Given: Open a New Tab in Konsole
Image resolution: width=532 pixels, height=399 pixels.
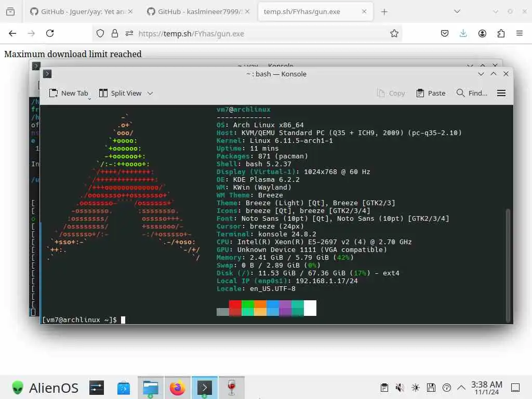Looking at the screenshot, I should (x=69, y=93).
